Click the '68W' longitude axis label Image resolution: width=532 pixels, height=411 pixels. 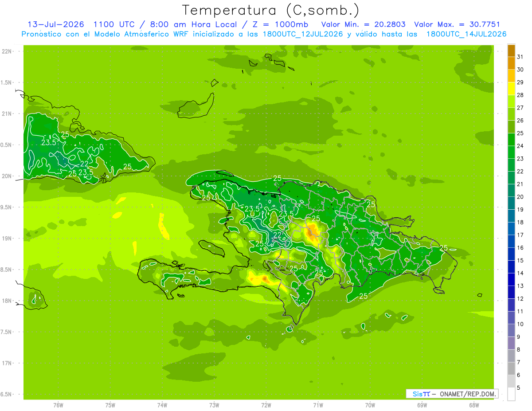tap(474, 405)
